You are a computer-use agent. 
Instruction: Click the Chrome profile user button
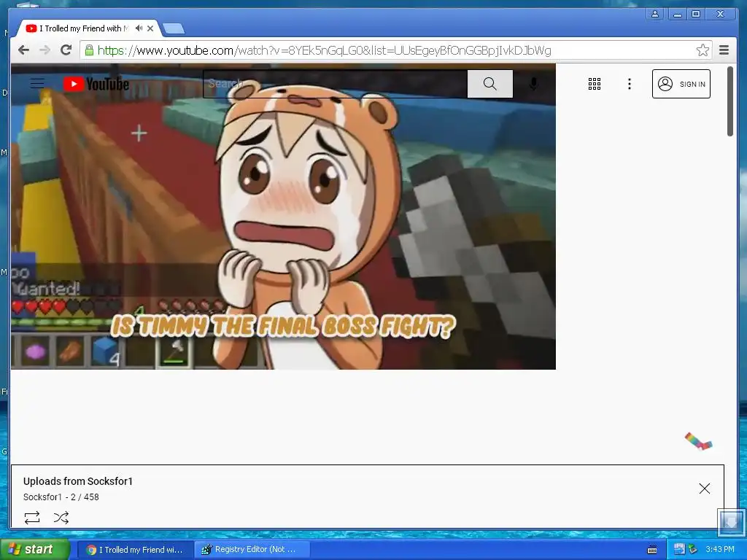click(x=655, y=14)
